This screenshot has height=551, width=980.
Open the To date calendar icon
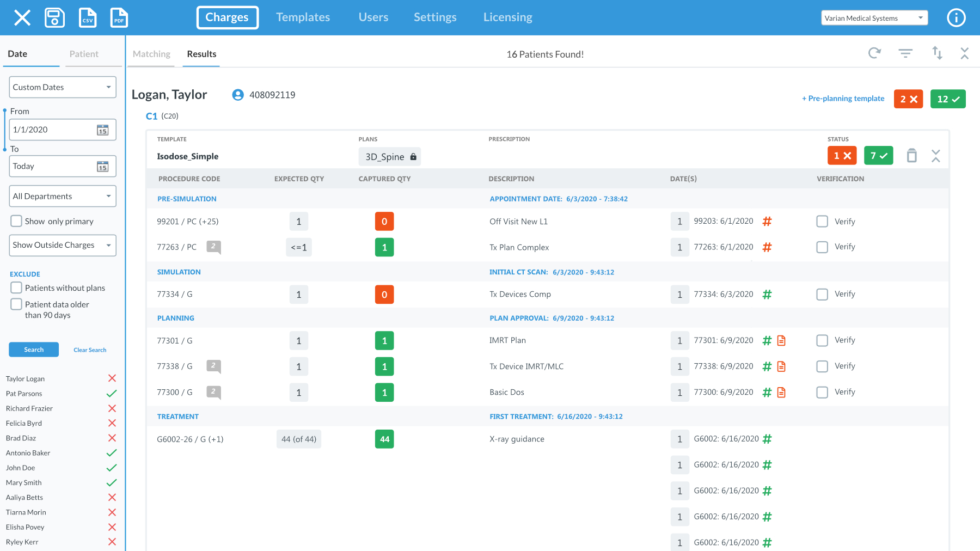[103, 167]
